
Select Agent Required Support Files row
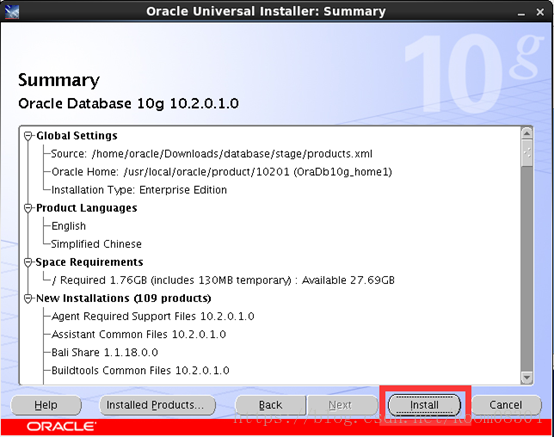153,316
